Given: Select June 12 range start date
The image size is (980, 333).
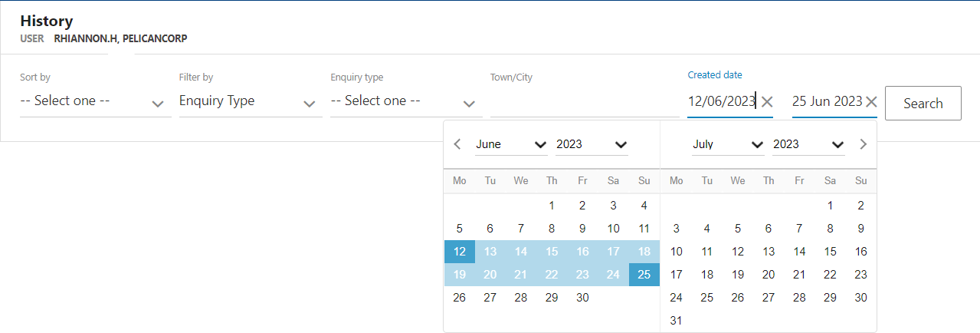Looking at the screenshot, I should [460, 252].
